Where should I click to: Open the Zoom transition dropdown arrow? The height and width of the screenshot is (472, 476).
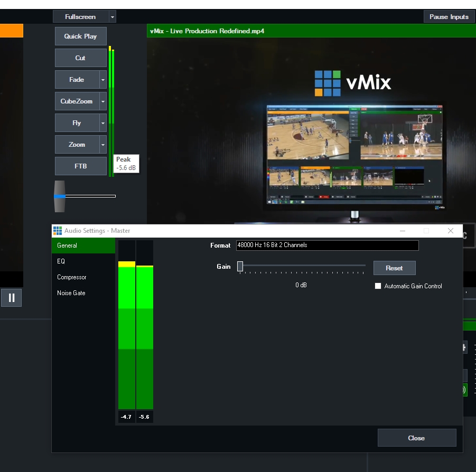click(x=103, y=144)
